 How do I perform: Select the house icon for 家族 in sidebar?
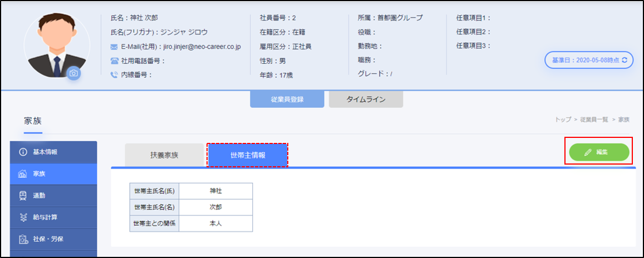coord(23,173)
